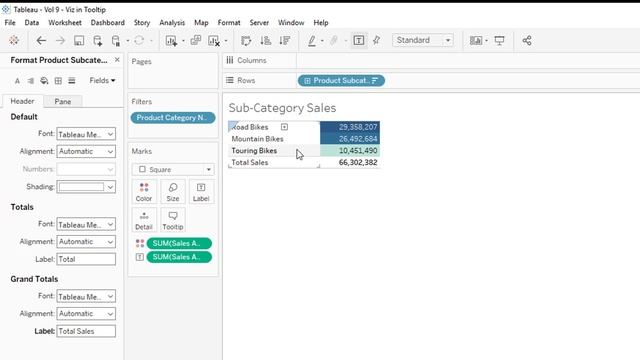
Task: Select the SUM(Sales) pill on Color
Action: coord(179,243)
